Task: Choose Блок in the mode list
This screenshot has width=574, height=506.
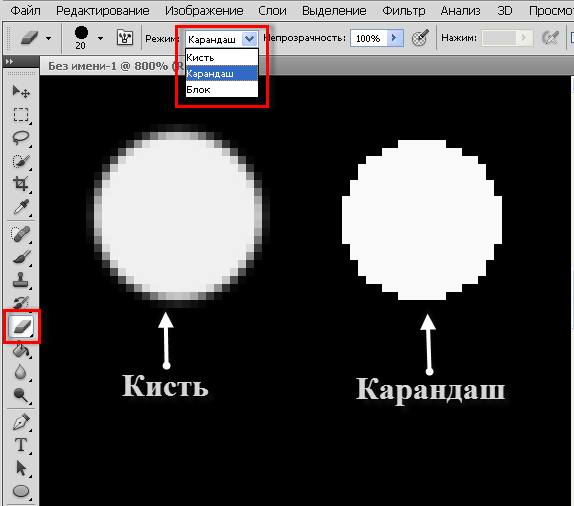Action: 222,90
